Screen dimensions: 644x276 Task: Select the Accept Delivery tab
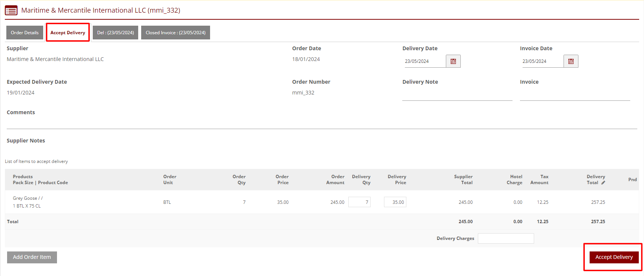tap(68, 33)
